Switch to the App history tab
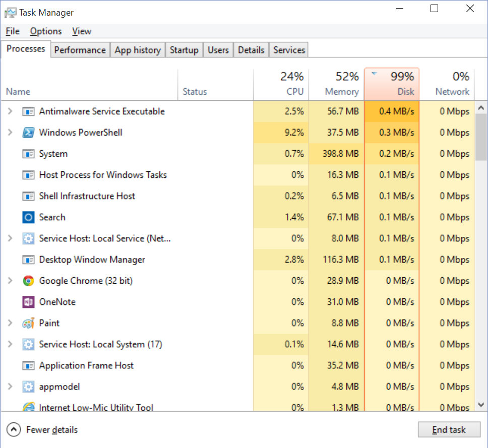 pyautogui.click(x=138, y=50)
